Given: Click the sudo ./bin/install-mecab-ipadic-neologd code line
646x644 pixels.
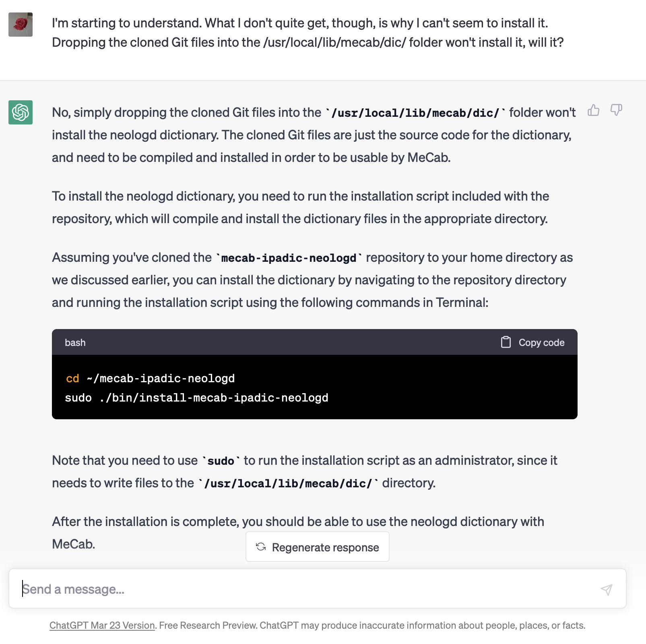Looking at the screenshot, I should point(196,398).
